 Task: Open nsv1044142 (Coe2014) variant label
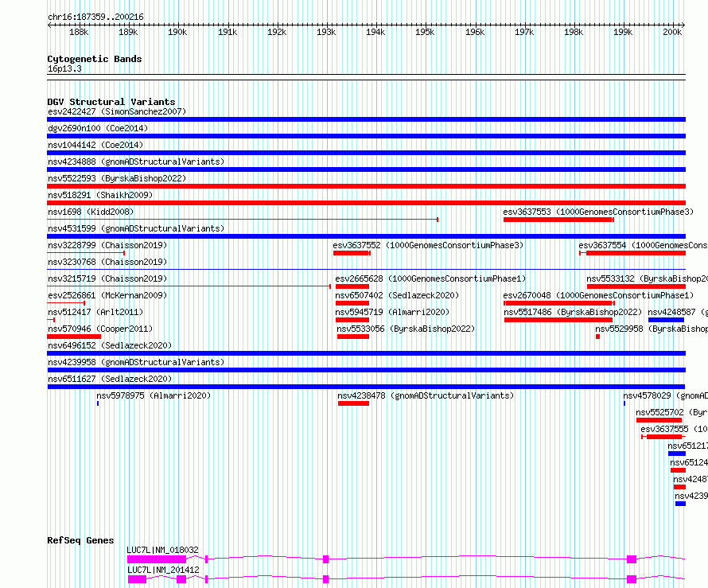(x=95, y=145)
